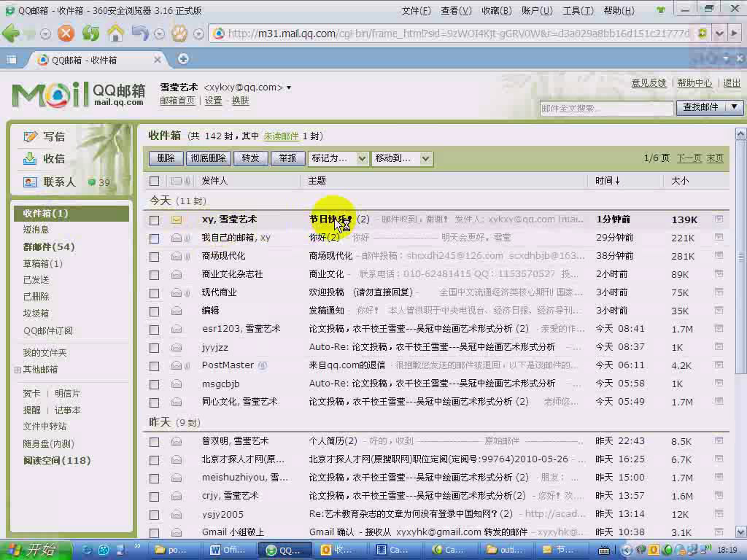747x560 pixels.
Task: Check the 编辑 mail checkbox
Action: 154,311
